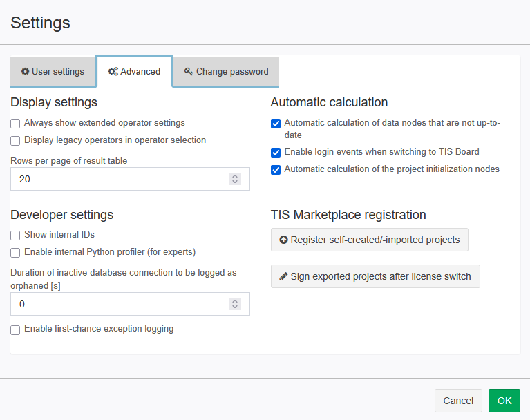Enable Always show extended operator settings
530x420 pixels.
click(15, 124)
